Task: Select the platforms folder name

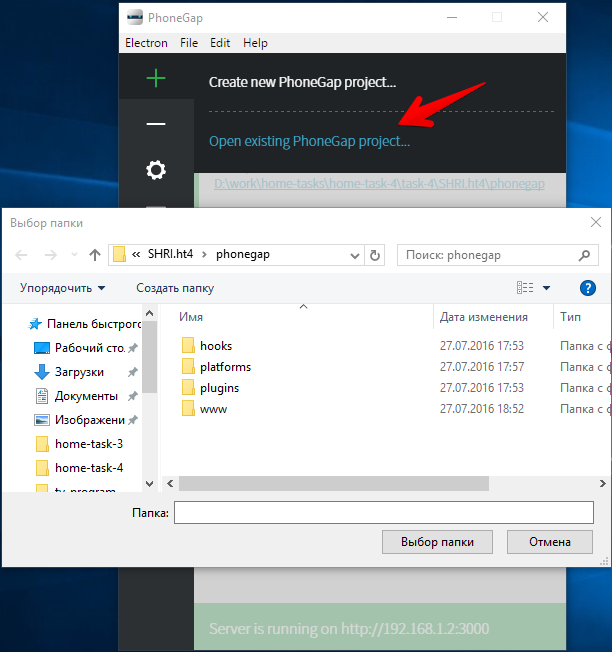Action: tap(225, 367)
